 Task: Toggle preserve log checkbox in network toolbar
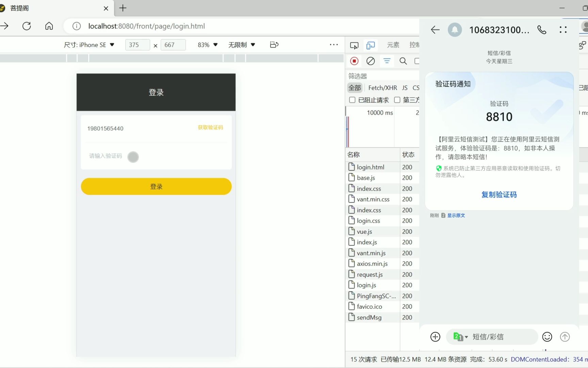[417, 61]
